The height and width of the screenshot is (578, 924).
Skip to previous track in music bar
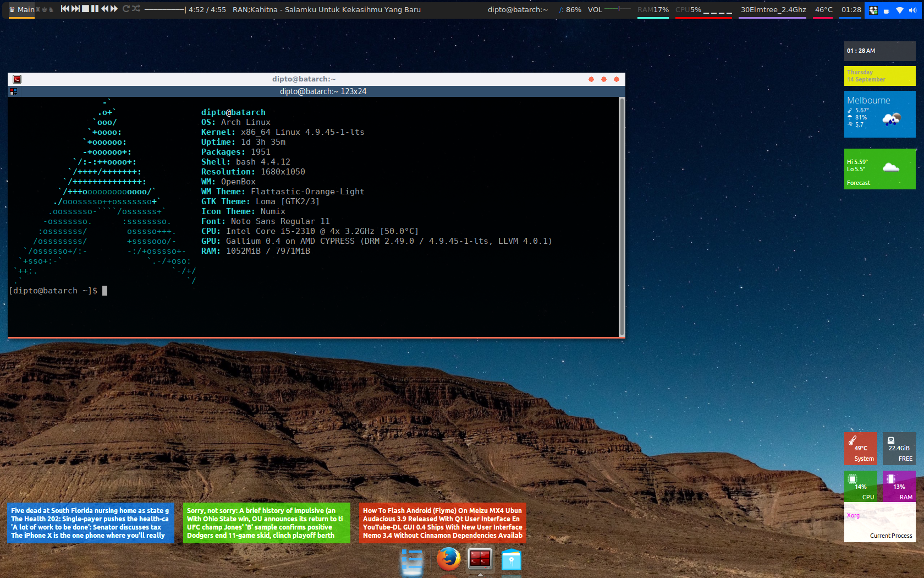pyautogui.click(x=65, y=9)
